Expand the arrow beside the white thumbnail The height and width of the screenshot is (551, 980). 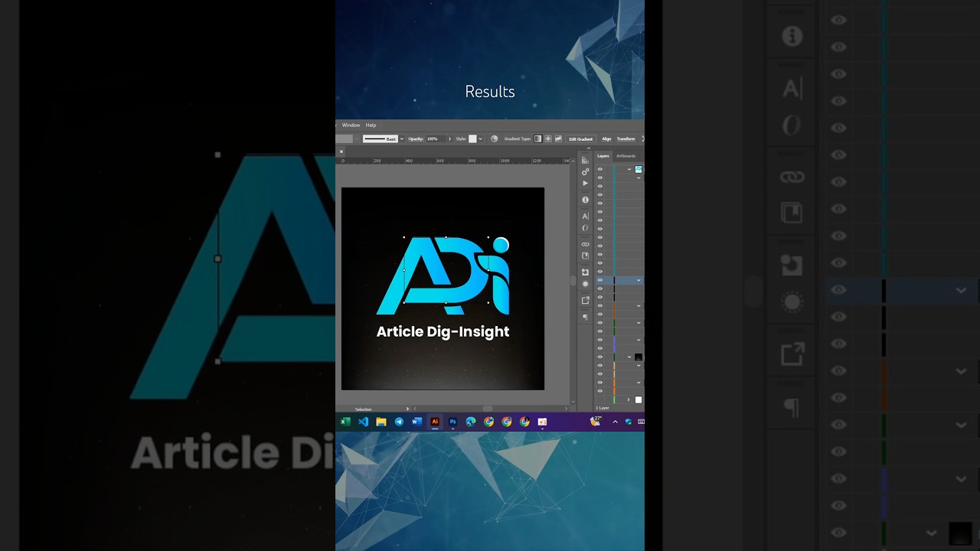[x=629, y=399]
